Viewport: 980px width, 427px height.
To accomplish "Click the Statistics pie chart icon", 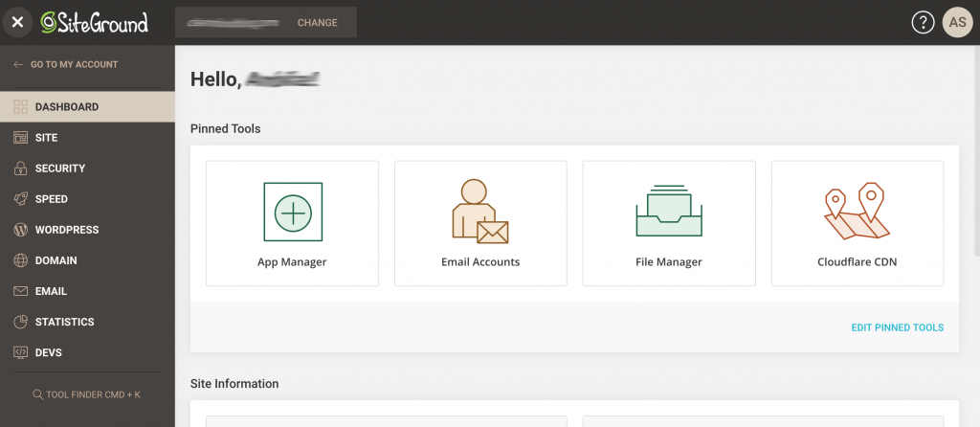I will [21, 322].
